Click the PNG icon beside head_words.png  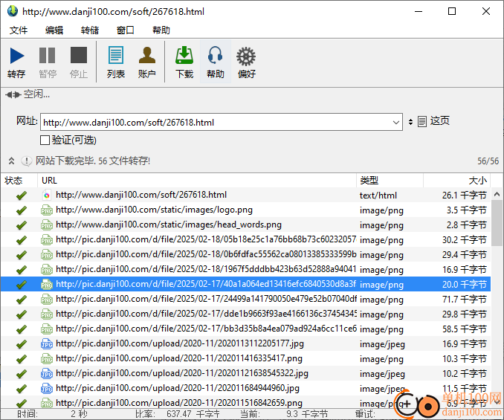47,225
